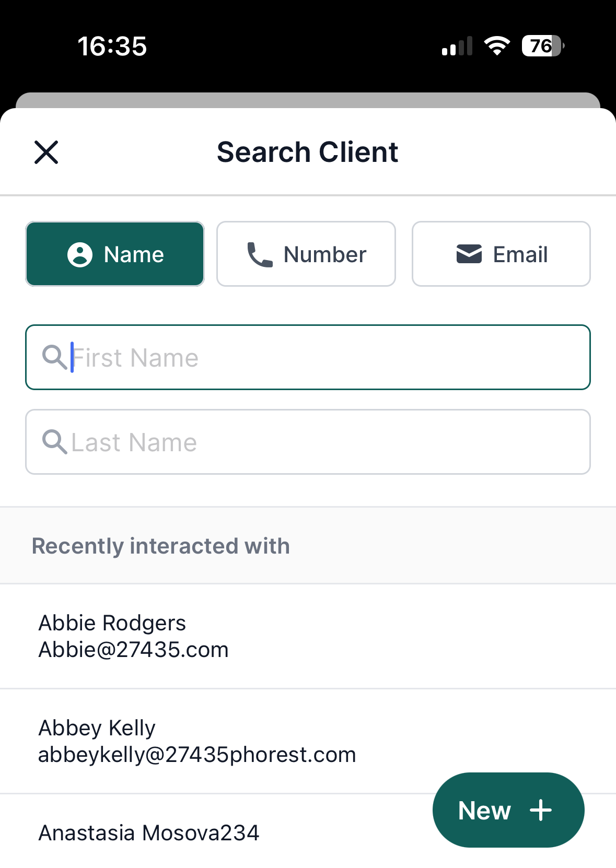Tap the cellular signal bars icon
The width and height of the screenshot is (616, 868).
click(x=457, y=46)
